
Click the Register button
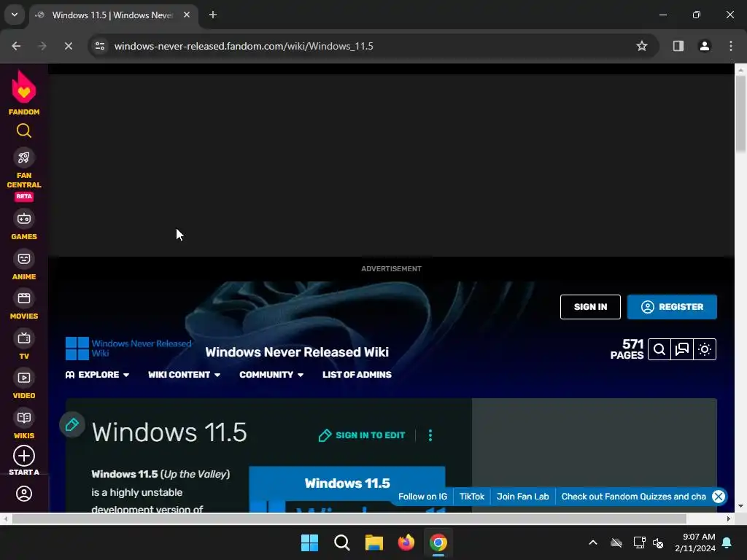tap(672, 307)
